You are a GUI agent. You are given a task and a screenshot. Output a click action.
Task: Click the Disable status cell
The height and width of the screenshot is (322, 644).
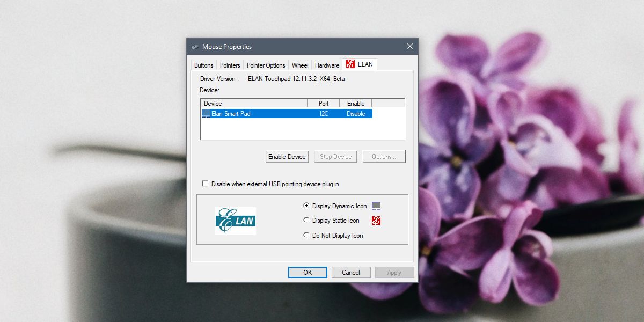tap(356, 114)
